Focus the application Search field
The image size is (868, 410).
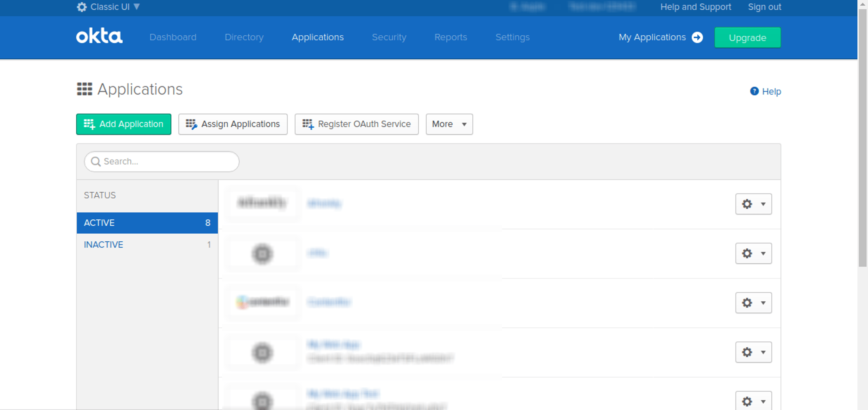(x=162, y=162)
